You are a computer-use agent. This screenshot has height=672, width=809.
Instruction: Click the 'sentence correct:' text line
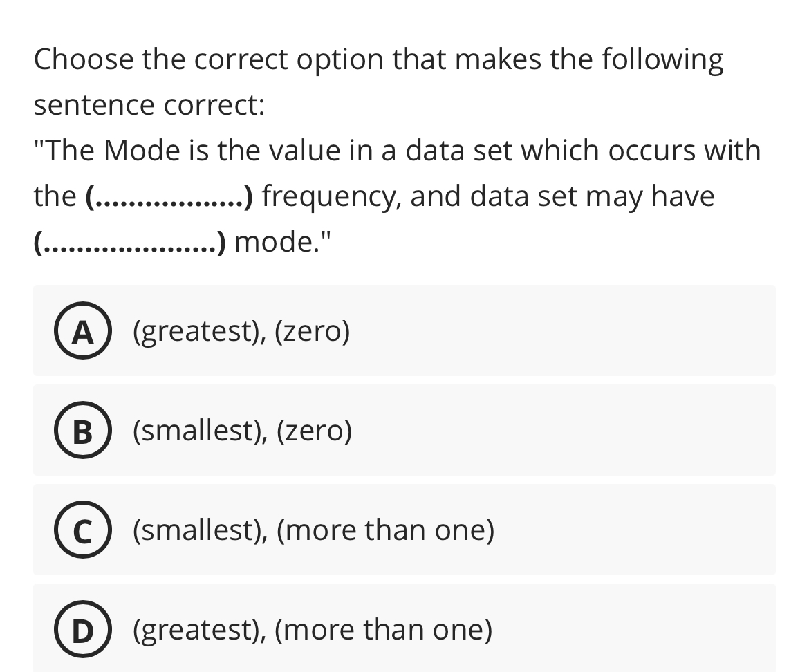149,105
